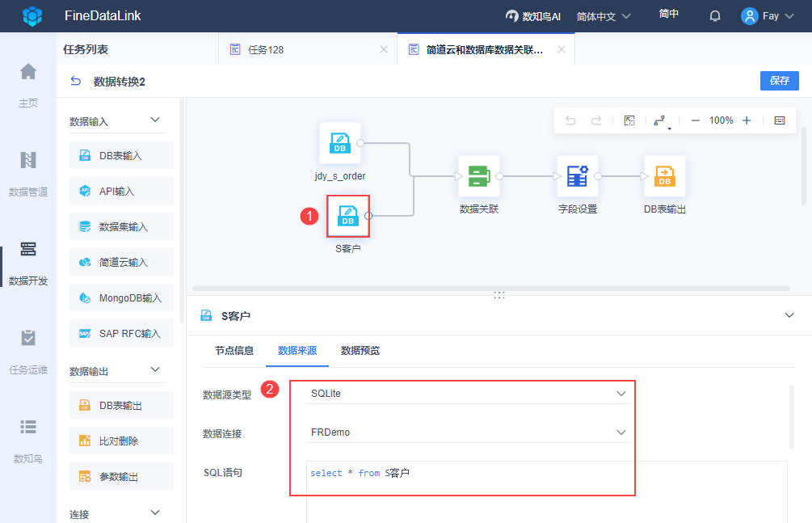Select the DB表输出 node on canvas
The image size is (812, 523).
pos(665,176)
